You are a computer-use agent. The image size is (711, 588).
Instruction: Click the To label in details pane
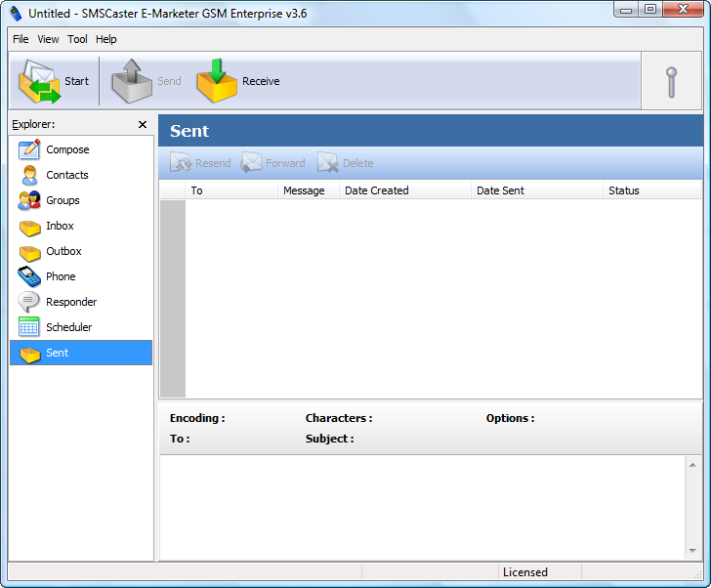pos(180,439)
